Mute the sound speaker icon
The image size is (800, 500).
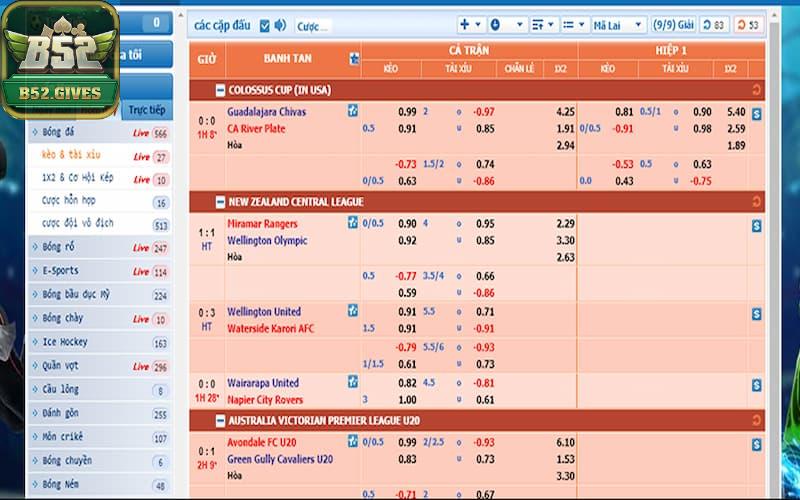pyautogui.click(x=280, y=25)
